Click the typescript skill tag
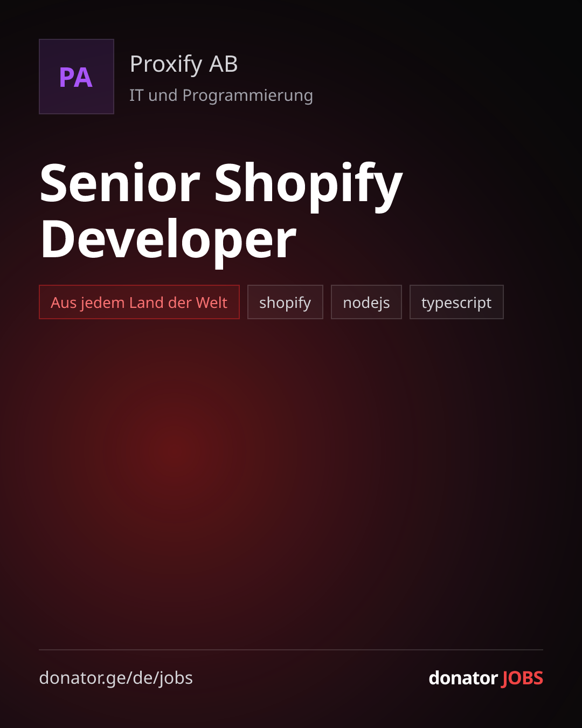The image size is (582, 728). (456, 302)
